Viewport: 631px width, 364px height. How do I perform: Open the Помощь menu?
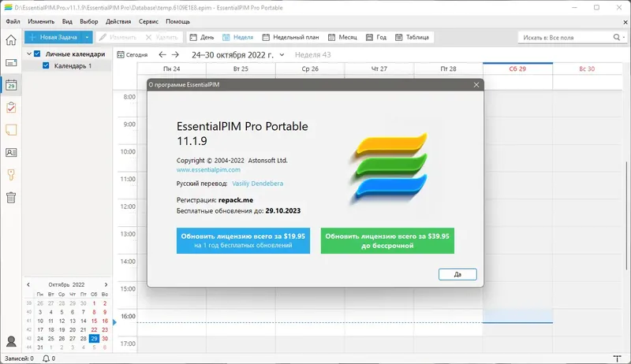click(178, 22)
